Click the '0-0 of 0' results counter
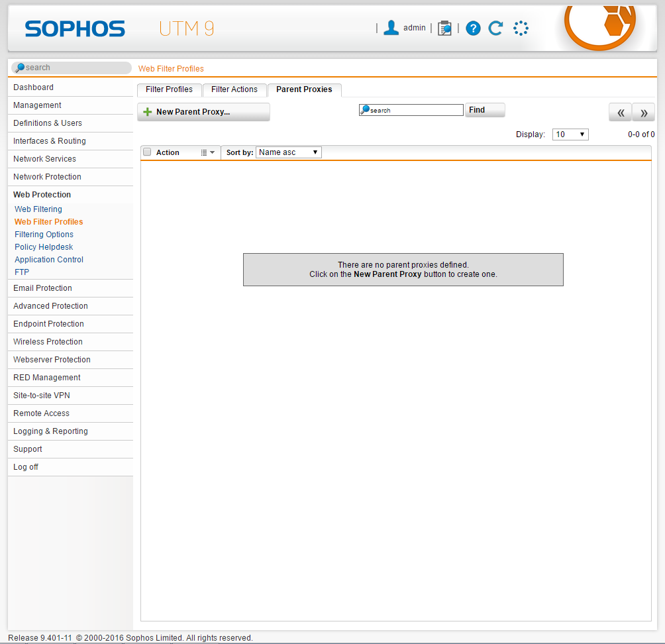Screen dimensions: 665x644 tap(641, 134)
